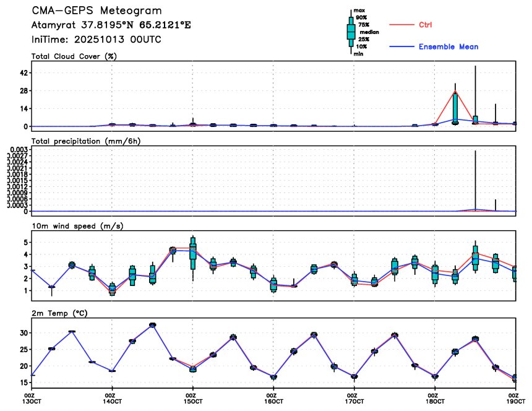
Task: Click the '42' tick on the cloud cover axis
Action: (x=25, y=73)
